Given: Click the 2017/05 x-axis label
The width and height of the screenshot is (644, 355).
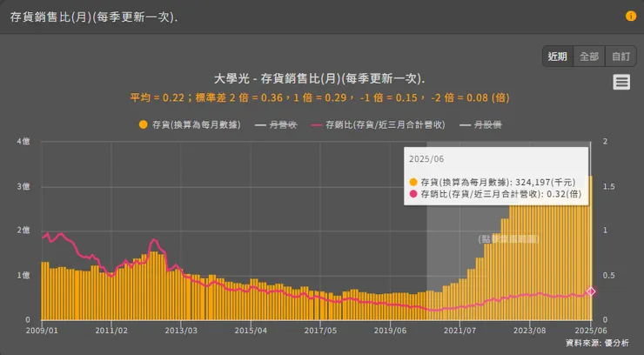Looking at the screenshot, I should tap(320, 331).
